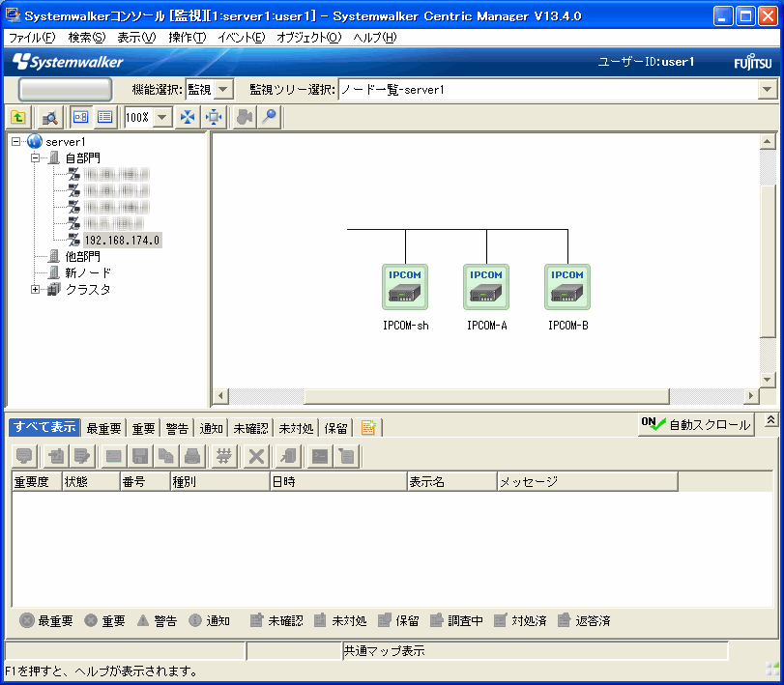Click the document list icon after terminal
This screenshot has width=784, height=685.
click(346, 456)
